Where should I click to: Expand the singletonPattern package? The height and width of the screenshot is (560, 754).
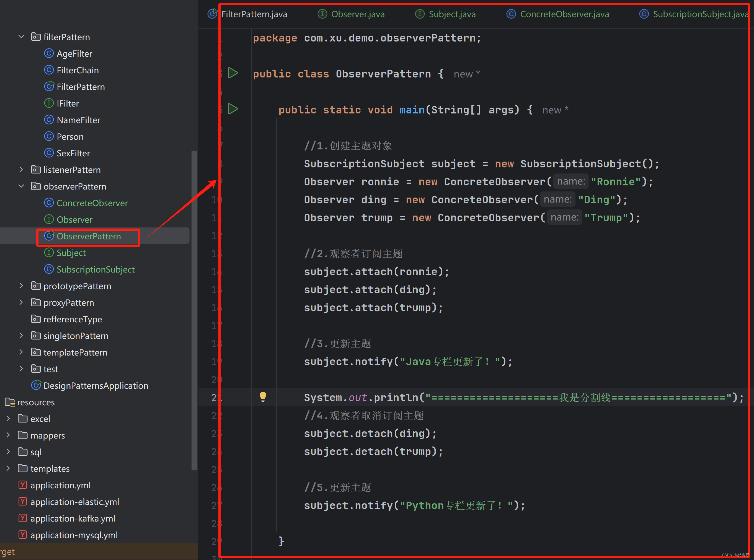click(x=21, y=336)
